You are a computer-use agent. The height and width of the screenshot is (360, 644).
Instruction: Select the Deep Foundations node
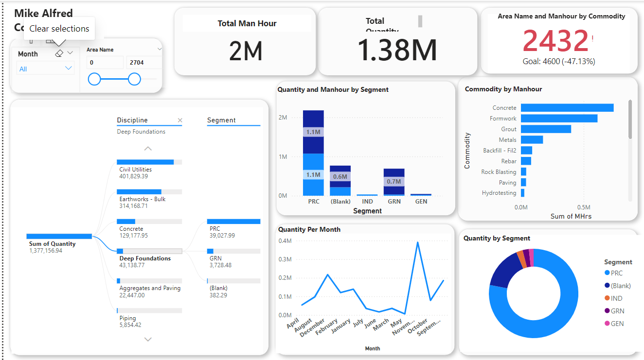coord(149,258)
